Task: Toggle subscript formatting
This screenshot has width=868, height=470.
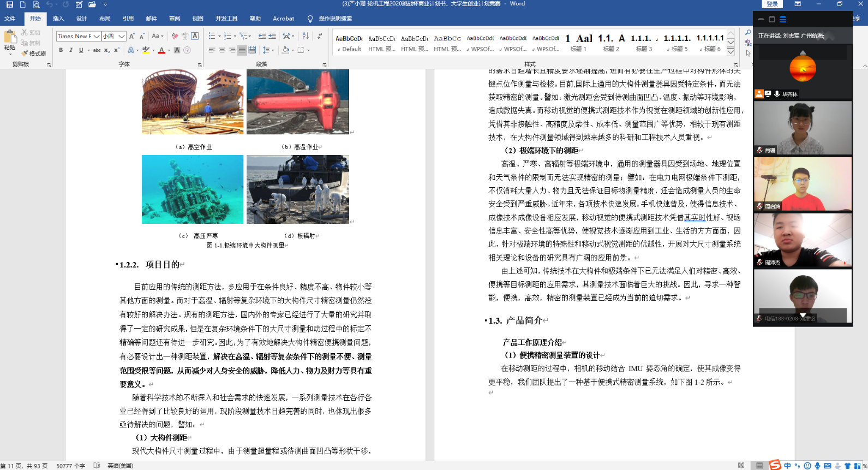Action: point(107,50)
